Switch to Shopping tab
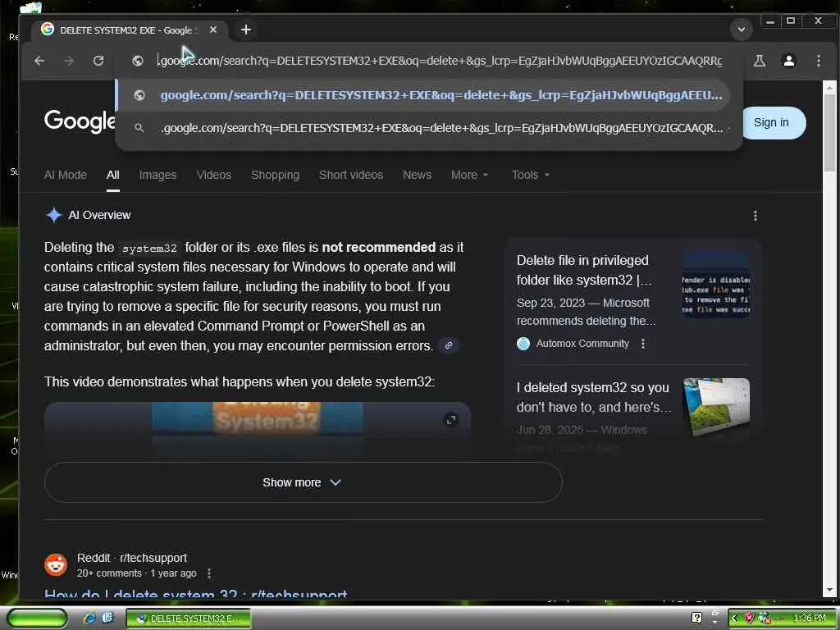This screenshot has height=630, width=840. [276, 176]
